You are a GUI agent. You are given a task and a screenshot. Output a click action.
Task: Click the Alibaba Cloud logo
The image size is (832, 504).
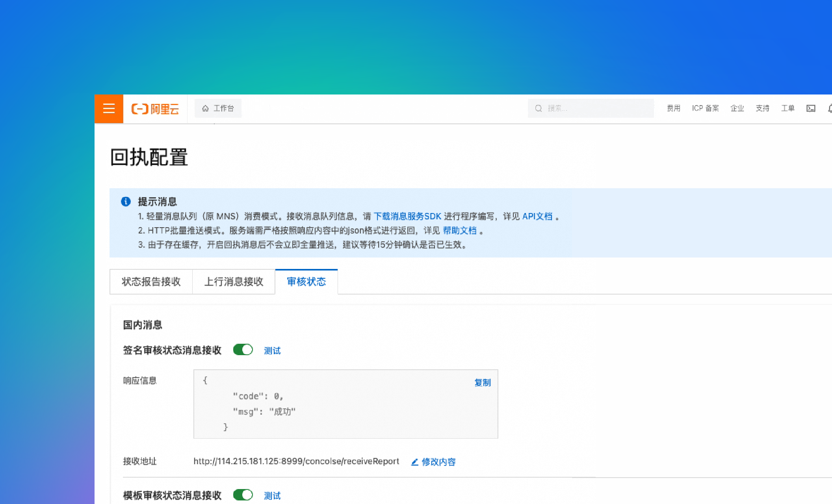(155, 109)
